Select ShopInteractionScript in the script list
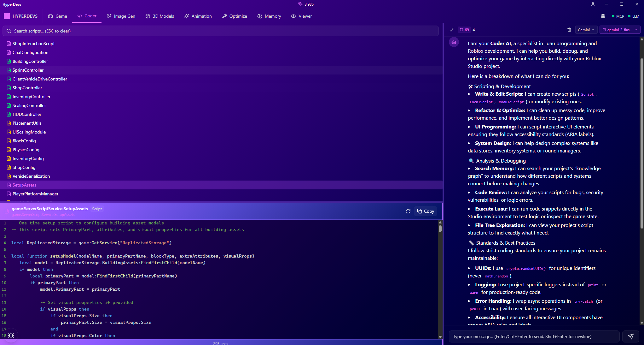The height and width of the screenshot is (345, 644). (221, 44)
